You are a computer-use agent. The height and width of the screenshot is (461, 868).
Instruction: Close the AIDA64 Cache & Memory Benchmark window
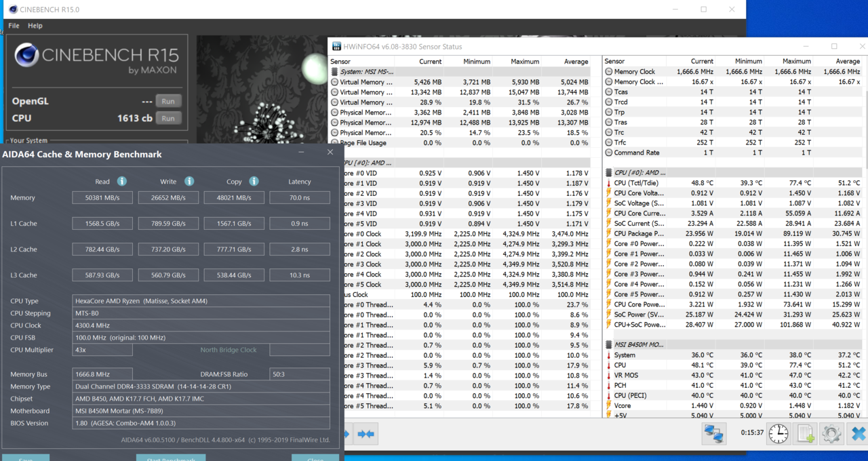pos(330,153)
